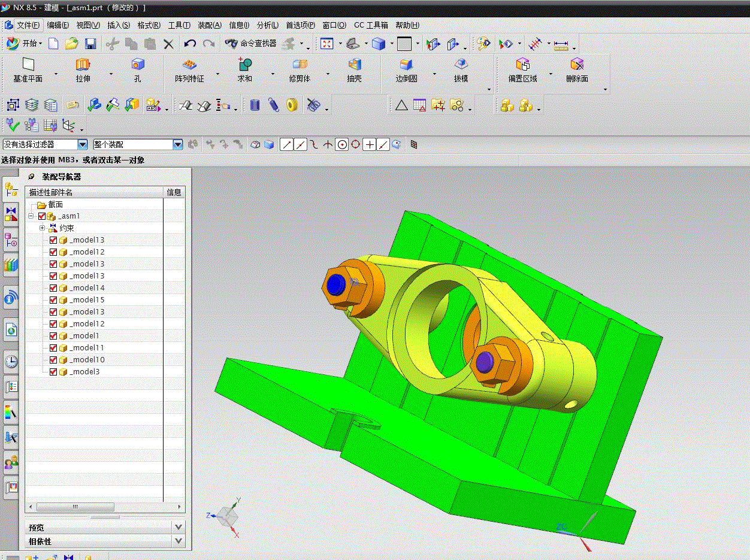Click the 描述性部件名 column header
750x560 pixels.
coord(95,192)
